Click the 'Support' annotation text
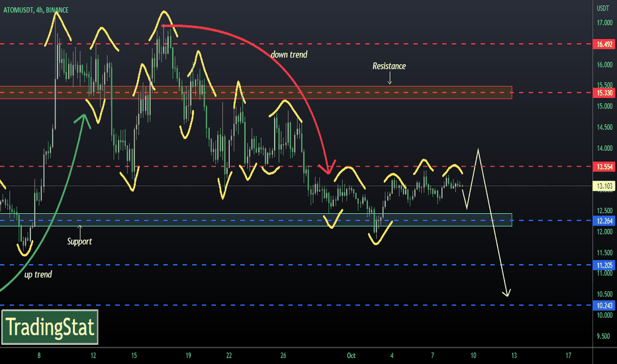 79,241
